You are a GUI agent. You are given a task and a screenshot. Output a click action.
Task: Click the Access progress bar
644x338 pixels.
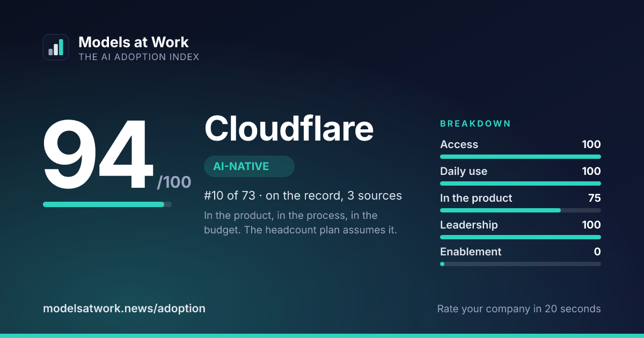tap(521, 157)
